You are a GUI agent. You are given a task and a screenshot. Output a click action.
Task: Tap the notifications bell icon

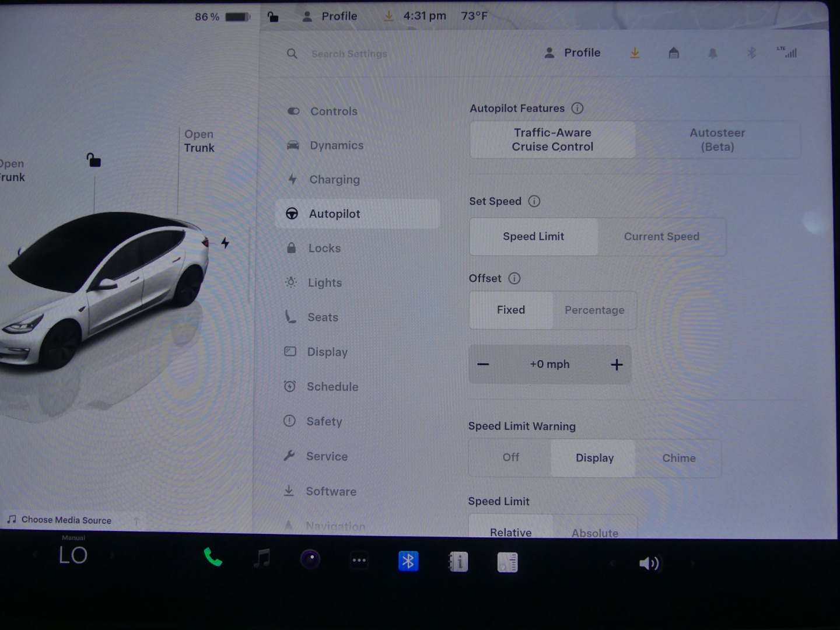(712, 54)
